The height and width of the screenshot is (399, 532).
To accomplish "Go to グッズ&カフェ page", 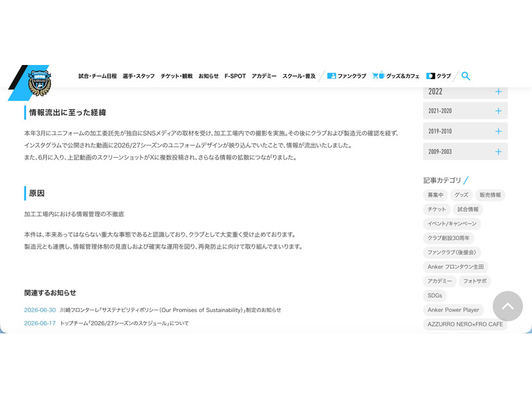I will tap(403, 76).
